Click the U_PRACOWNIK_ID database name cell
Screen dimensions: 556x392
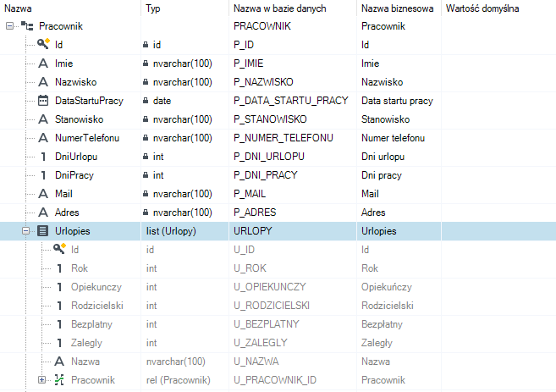pos(293,380)
